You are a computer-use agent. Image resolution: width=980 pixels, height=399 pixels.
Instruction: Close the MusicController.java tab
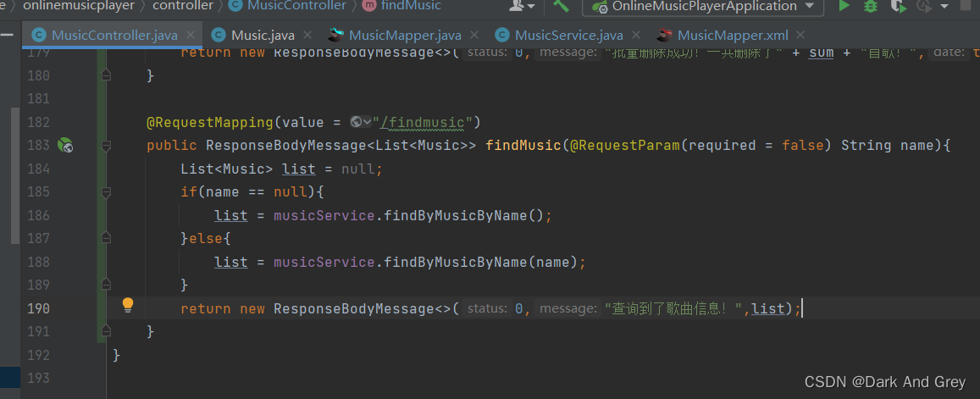click(191, 35)
